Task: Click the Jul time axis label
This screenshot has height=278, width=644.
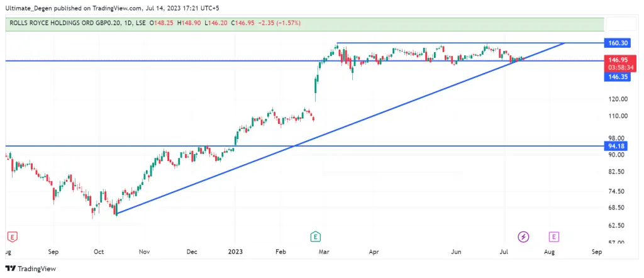Action: (x=504, y=252)
